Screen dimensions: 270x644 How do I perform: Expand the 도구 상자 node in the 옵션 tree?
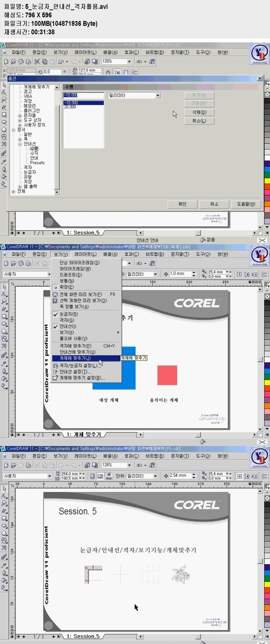[20, 120]
